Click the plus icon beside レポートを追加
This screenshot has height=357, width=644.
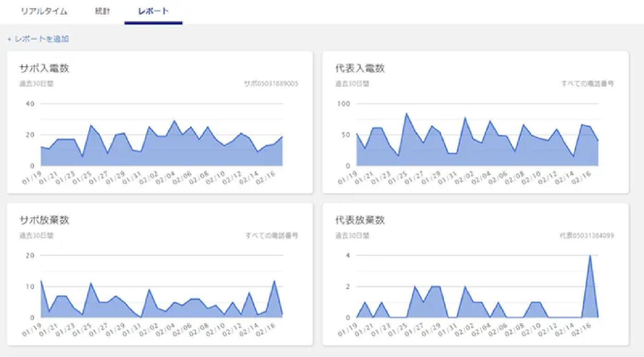[9, 39]
